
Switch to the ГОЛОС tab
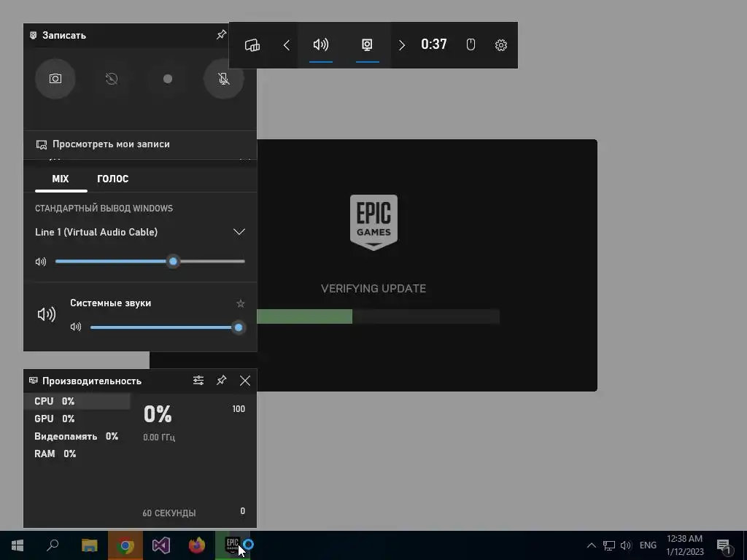pos(113,179)
